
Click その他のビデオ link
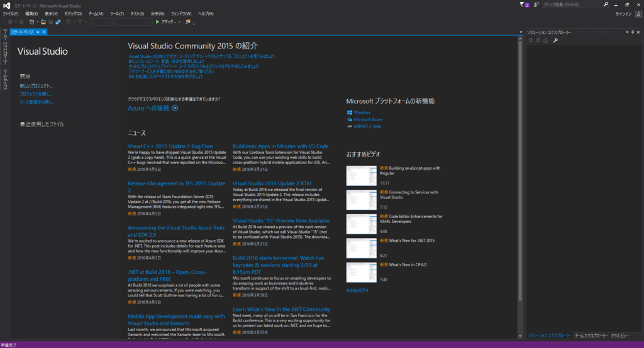(357, 291)
